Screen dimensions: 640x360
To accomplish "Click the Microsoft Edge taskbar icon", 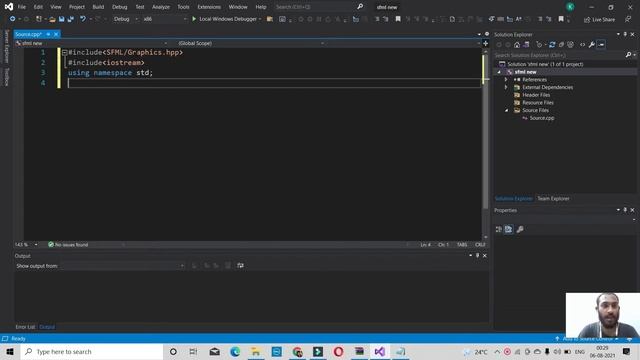I will pos(235,351).
